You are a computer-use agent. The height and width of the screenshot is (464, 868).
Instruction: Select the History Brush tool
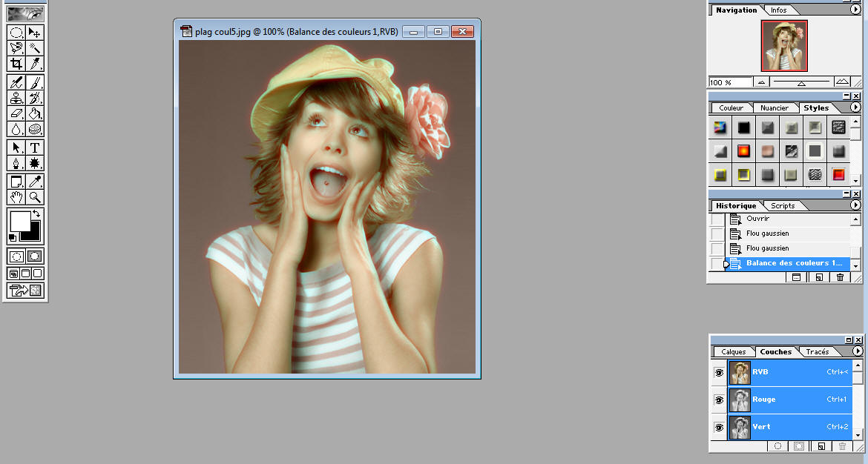(x=34, y=98)
